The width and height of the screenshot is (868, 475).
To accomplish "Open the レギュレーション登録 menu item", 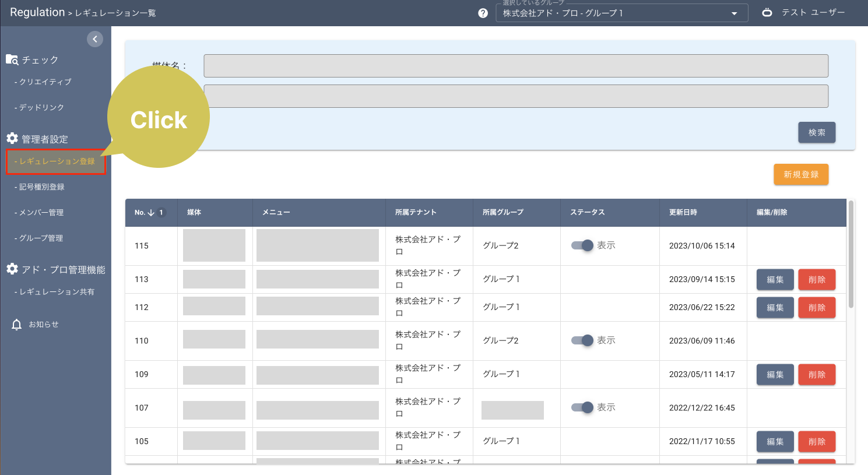I will pyautogui.click(x=56, y=161).
